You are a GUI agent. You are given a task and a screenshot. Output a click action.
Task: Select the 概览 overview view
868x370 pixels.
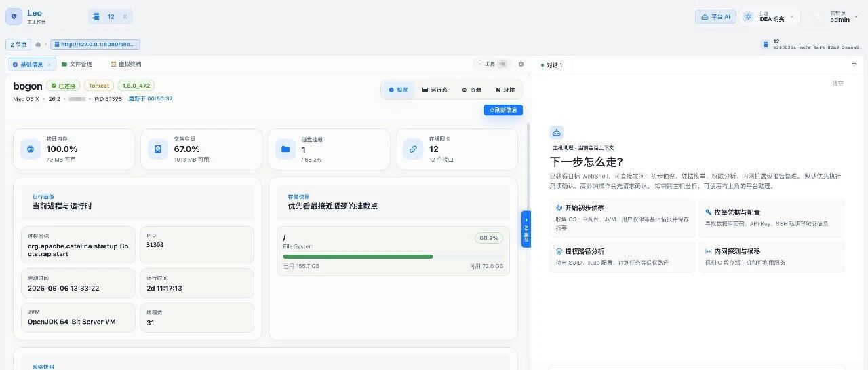pyautogui.click(x=398, y=90)
